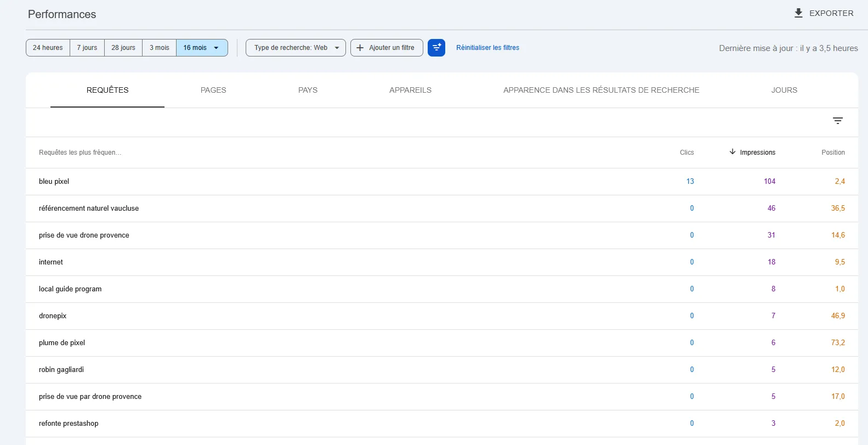Select the 'robin gagliardi' query
Viewport: 868px width, 445px height.
[x=441, y=370]
